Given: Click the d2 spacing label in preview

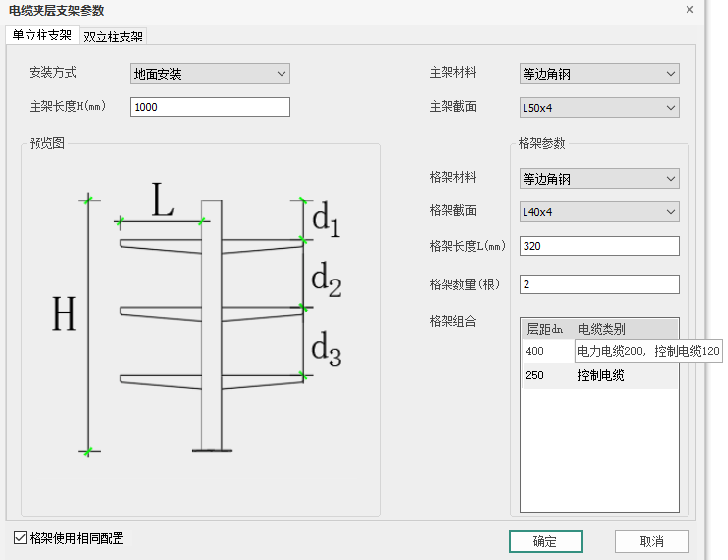Looking at the screenshot, I should (326, 281).
